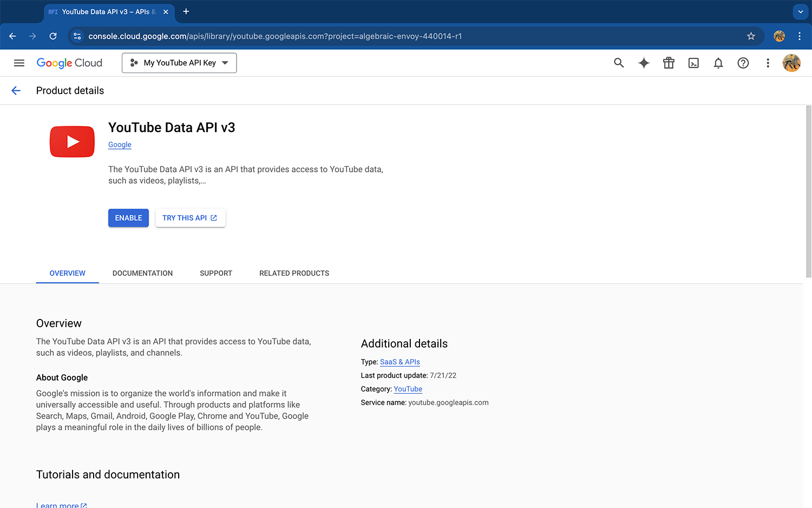The height and width of the screenshot is (508, 812).
Task: Open the tab search dropdown arrow
Action: [x=801, y=12]
